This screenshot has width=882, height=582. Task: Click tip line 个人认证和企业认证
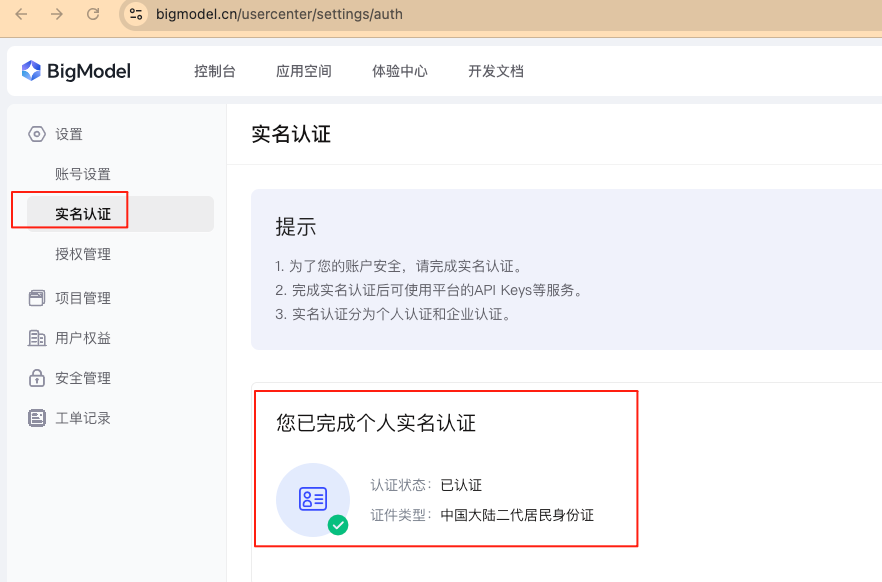(x=394, y=314)
